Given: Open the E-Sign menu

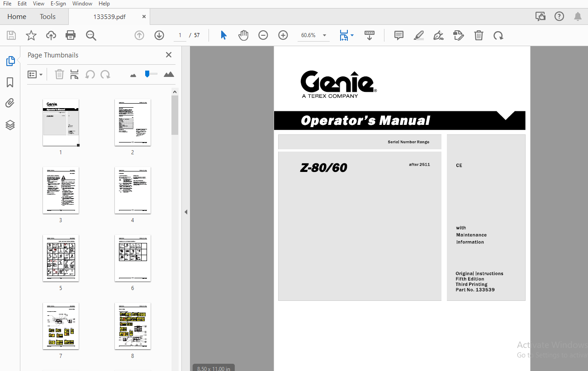Looking at the screenshot, I should pyautogui.click(x=58, y=4).
